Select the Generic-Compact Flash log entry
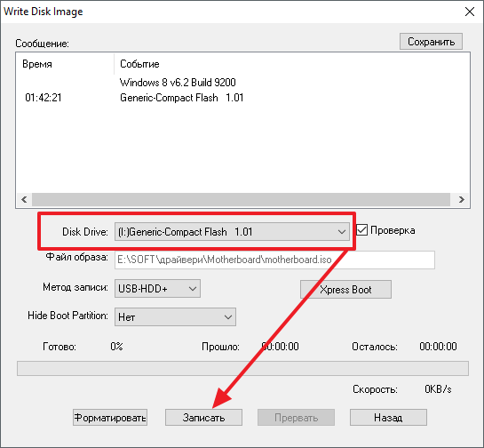The width and height of the screenshot is (484, 448). [x=181, y=98]
